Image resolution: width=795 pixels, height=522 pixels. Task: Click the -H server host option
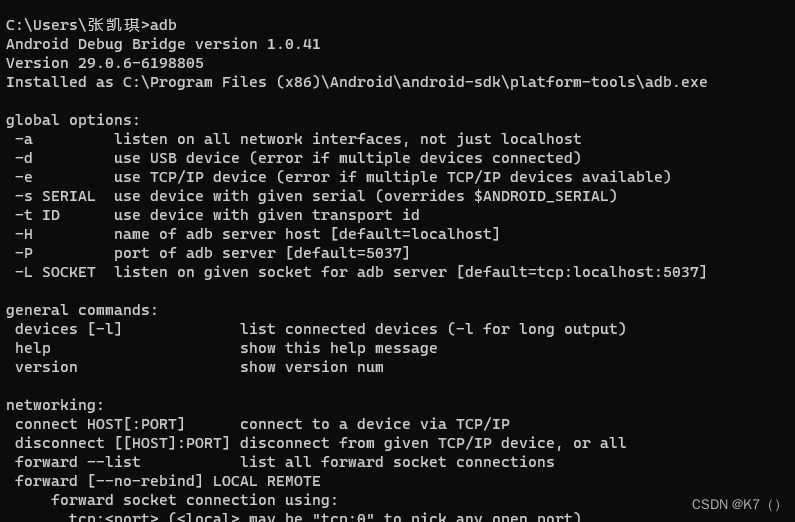click(257, 234)
